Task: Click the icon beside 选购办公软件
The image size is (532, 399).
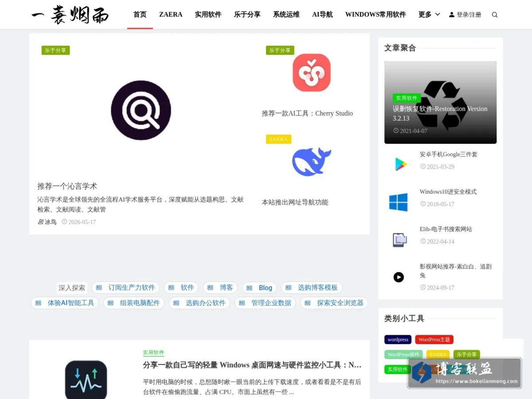Action: [176, 303]
